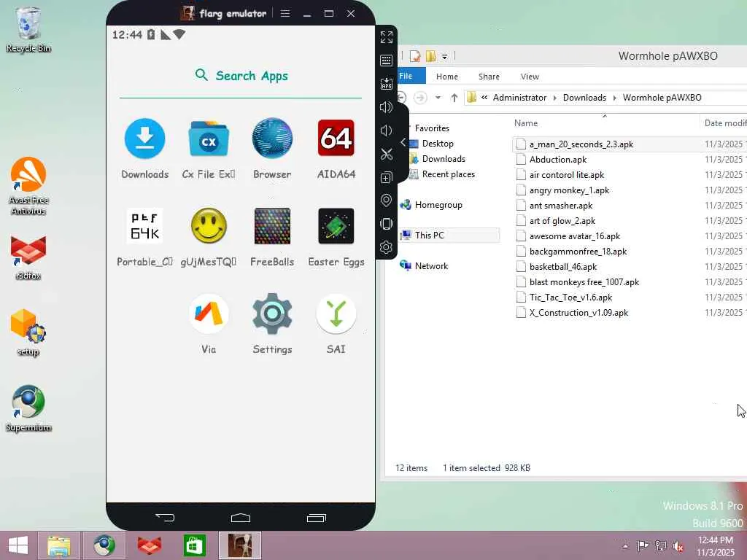Click the scissors screenshot icon in sidebar

[x=387, y=154]
